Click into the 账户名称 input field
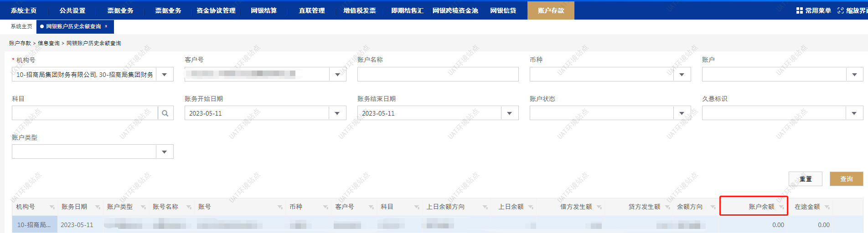 pyautogui.click(x=438, y=75)
